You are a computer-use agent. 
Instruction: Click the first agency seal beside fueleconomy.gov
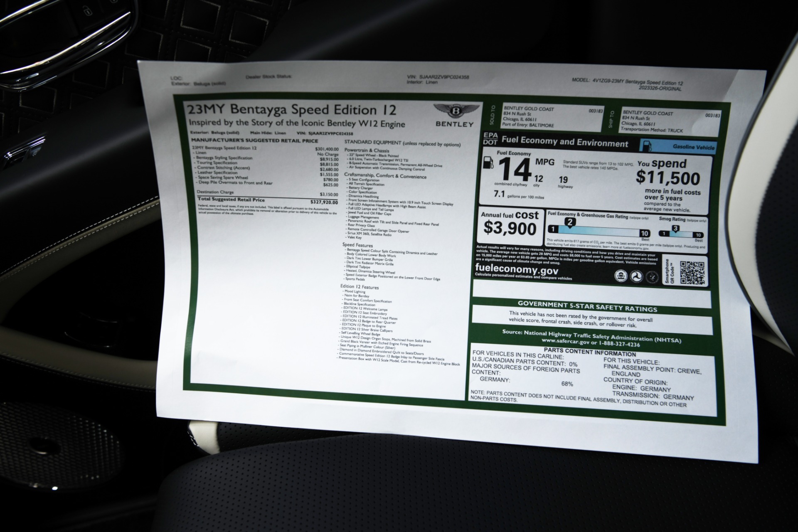click(620, 275)
